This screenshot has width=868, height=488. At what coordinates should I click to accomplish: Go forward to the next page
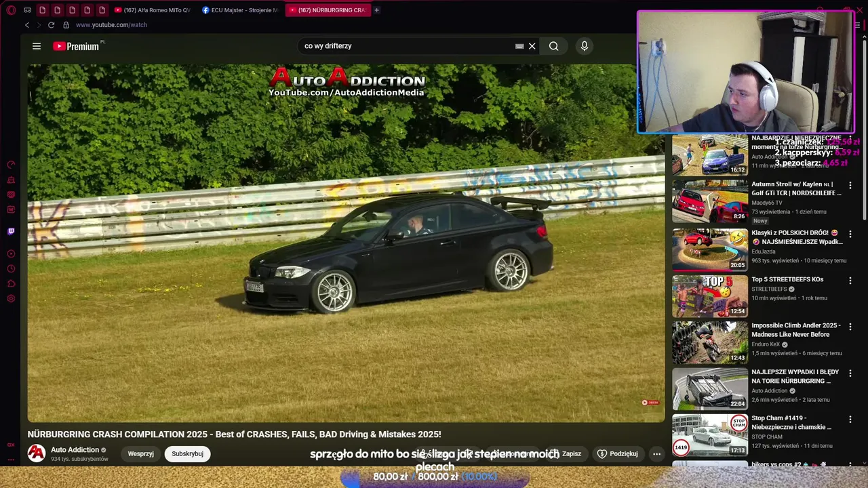(x=39, y=25)
